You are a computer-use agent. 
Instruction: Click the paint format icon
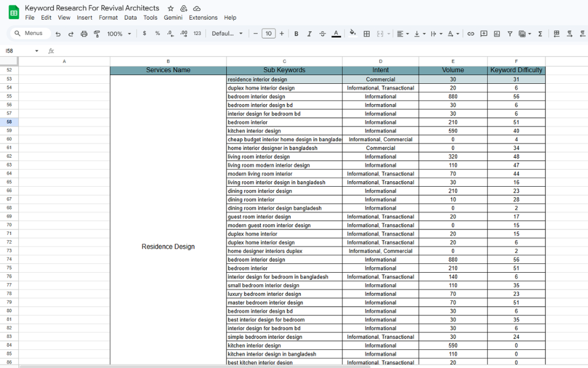click(97, 34)
